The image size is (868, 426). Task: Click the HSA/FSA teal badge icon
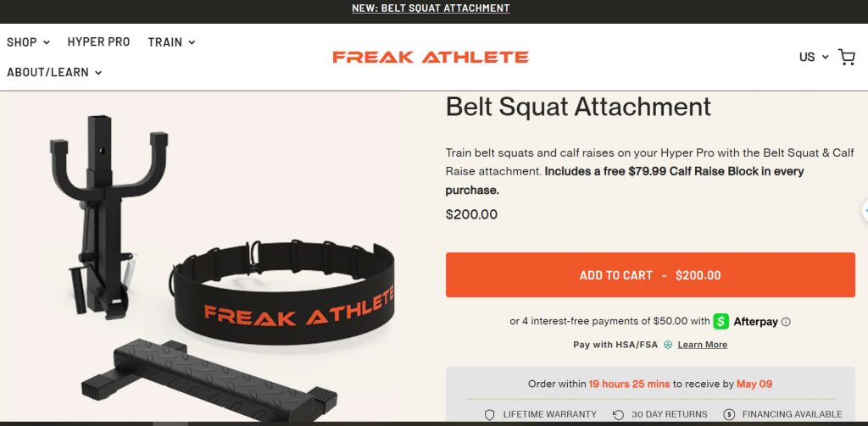tap(668, 345)
